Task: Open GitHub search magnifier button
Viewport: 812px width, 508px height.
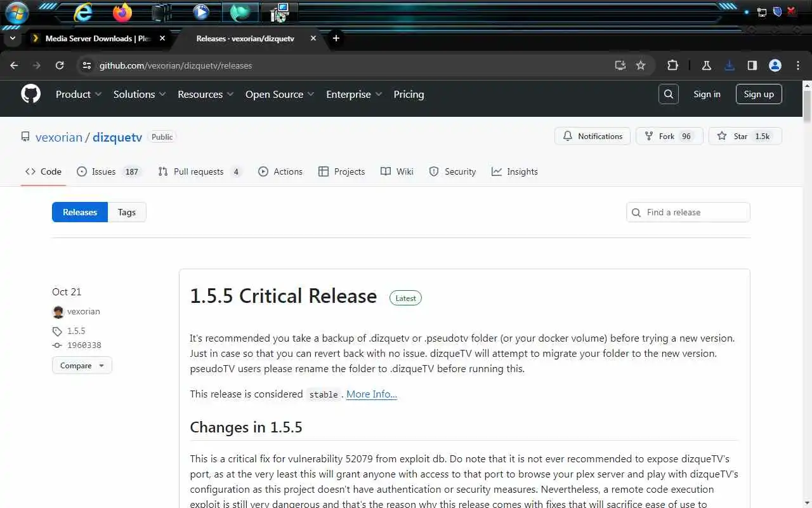Action: coord(669,94)
